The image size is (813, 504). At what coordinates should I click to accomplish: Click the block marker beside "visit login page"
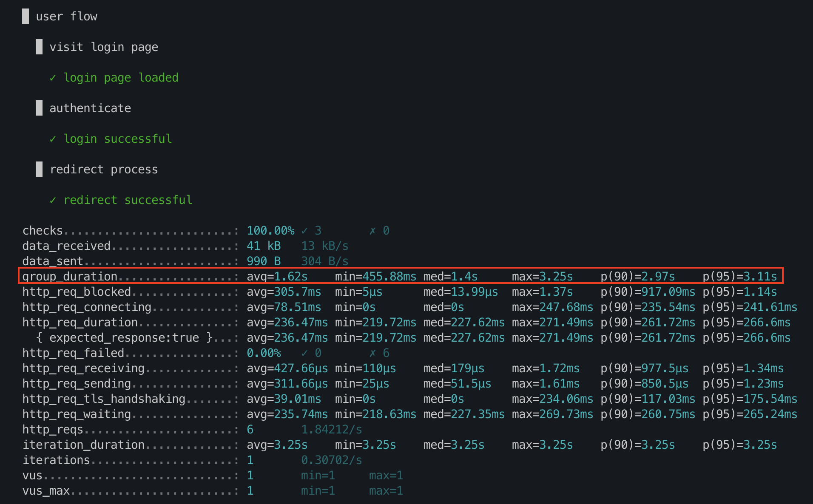point(39,47)
